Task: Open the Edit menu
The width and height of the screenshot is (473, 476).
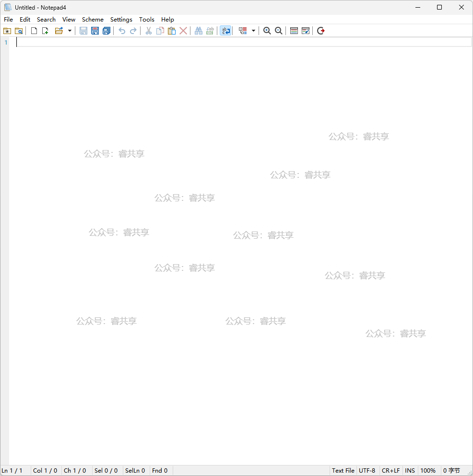Action: click(x=25, y=20)
